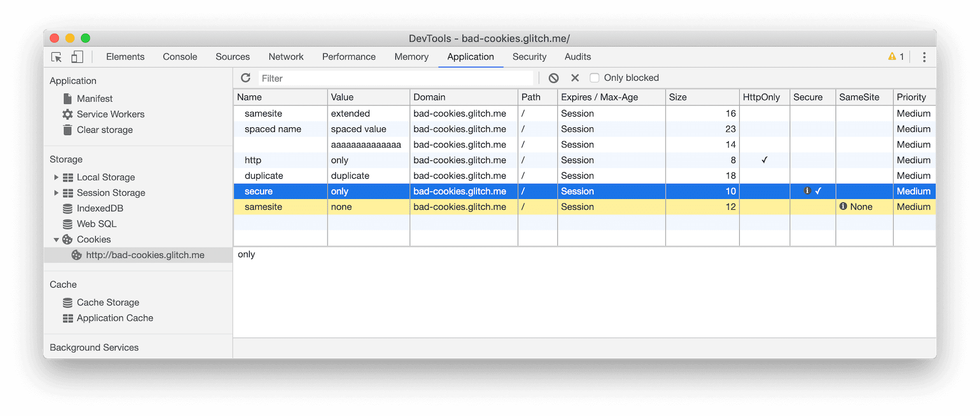
Task: Open the Security tab
Action: tap(529, 57)
